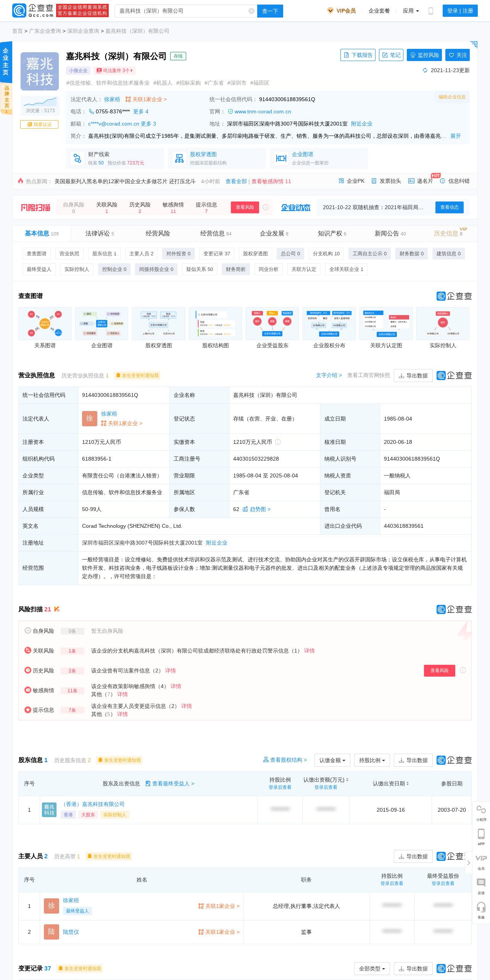Click 下载报告 button
Viewport: 490px width, 980px height.
(x=358, y=55)
